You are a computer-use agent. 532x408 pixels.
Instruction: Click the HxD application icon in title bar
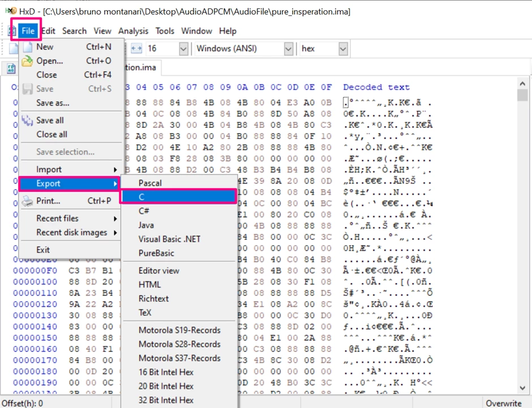coord(11,11)
